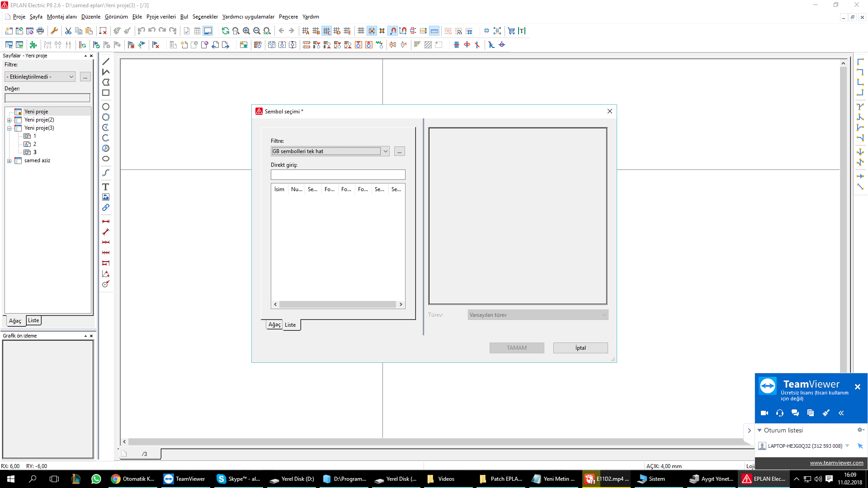Click the zoom out magnifier icon
The height and width of the screenshot is (488, 868).
[x=257, y=31]
